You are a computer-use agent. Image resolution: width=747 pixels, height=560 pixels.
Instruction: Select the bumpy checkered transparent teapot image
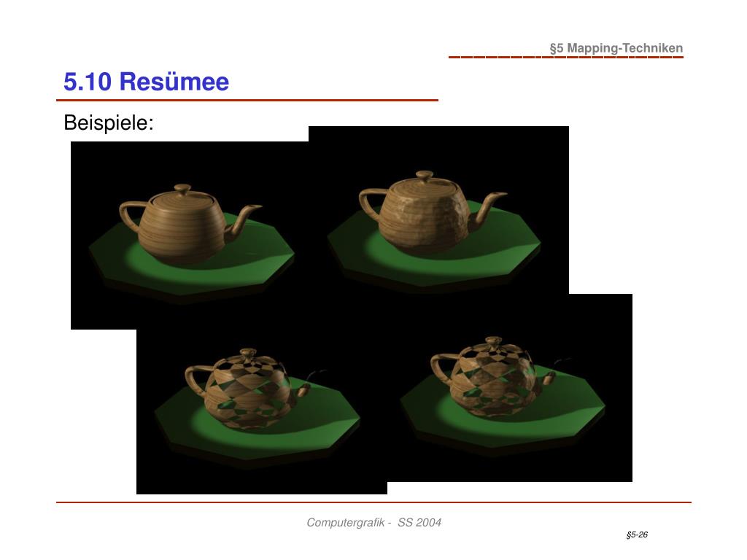(510, 388)
